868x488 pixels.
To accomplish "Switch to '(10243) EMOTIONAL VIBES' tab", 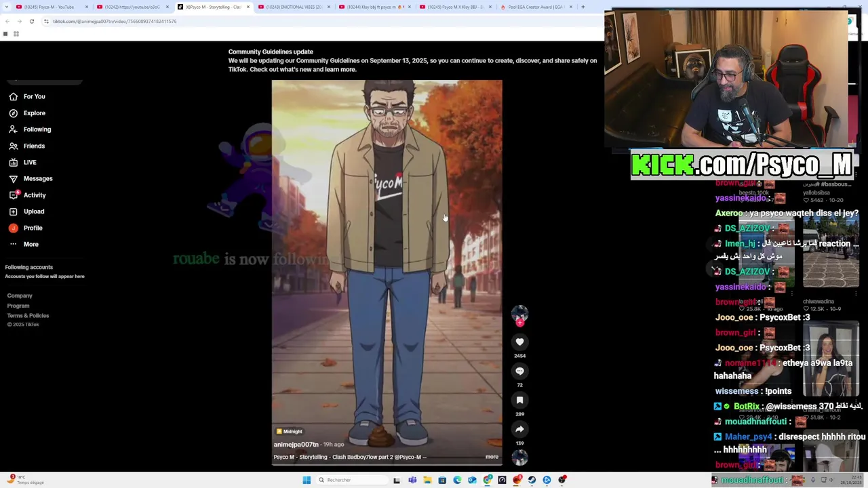I will [294, 7].
